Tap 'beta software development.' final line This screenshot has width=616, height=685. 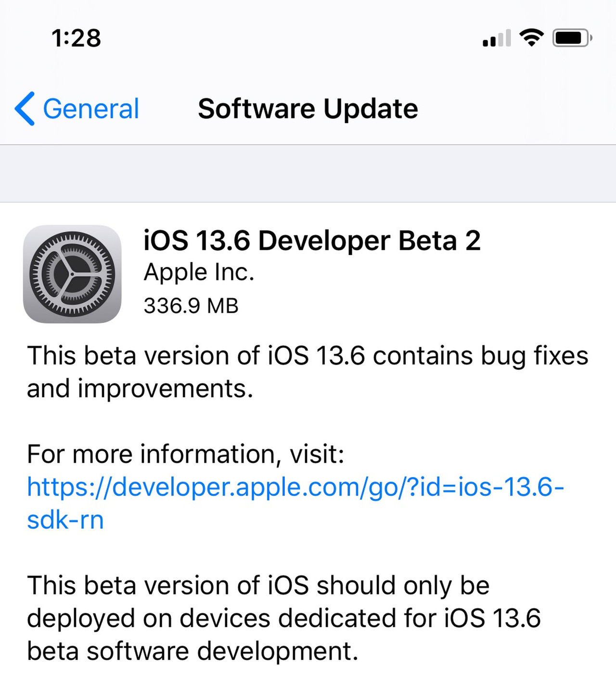click(193, 651)
